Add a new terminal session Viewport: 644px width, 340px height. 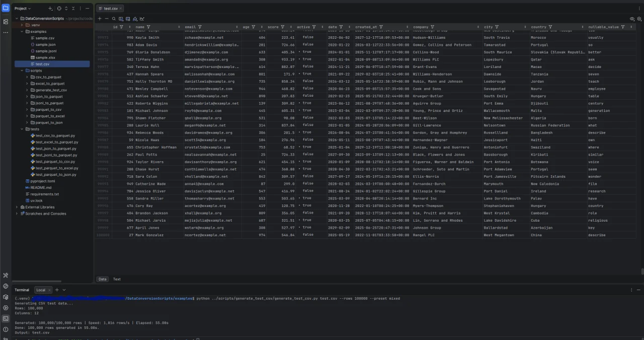point(57,290)
